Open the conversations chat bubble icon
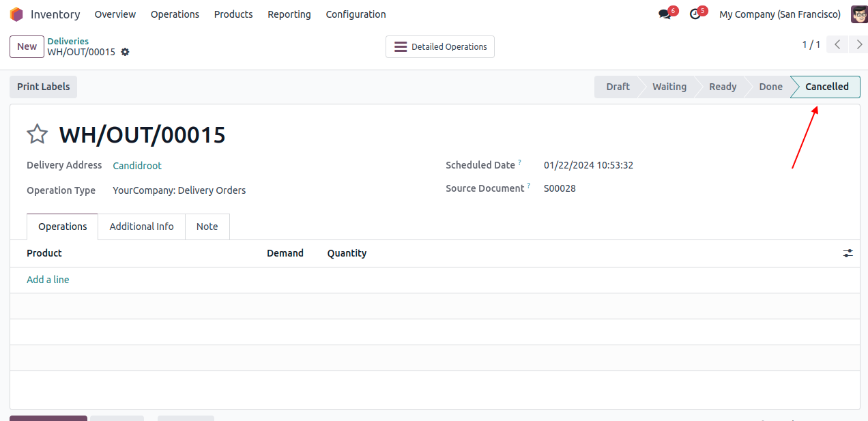The height and width of the screenshot is (421, 868). (x=665, y=14)
